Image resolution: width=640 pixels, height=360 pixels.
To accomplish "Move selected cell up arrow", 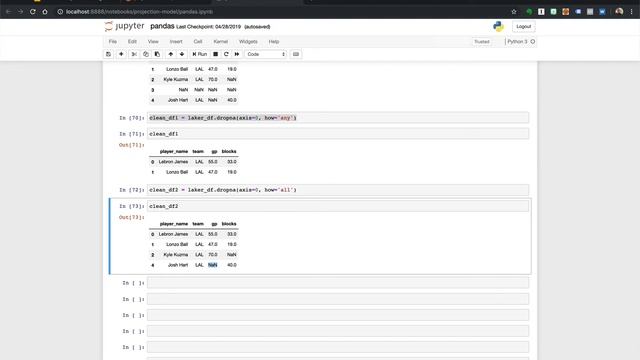I will [x=171, y=54].
